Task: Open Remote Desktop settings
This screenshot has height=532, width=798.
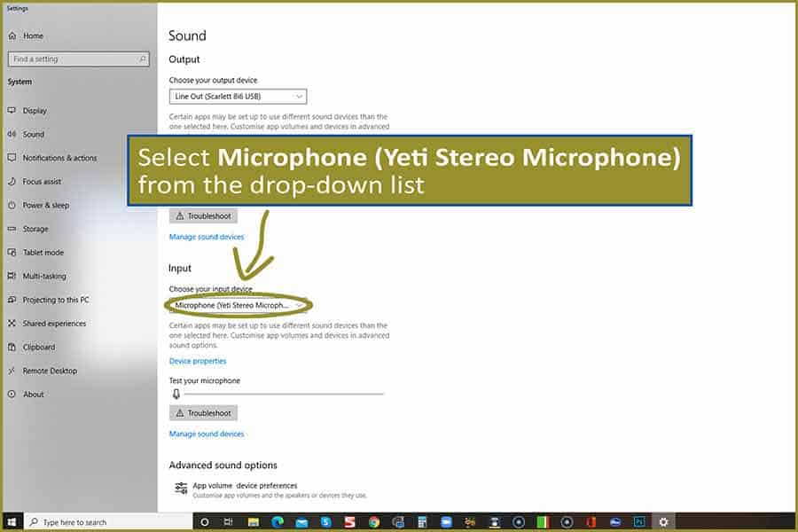Action: (x=51, y=371)
